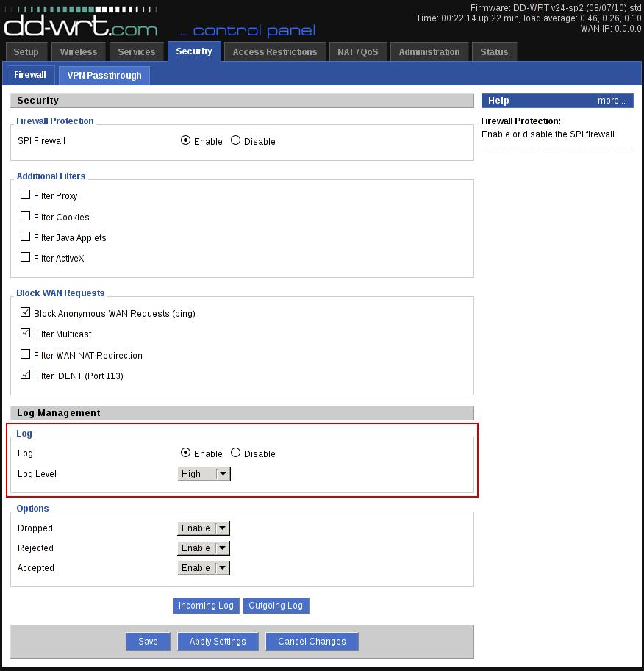Open the Accepted option dropdown
Screen dimensions: 644x671
(204, 568)
